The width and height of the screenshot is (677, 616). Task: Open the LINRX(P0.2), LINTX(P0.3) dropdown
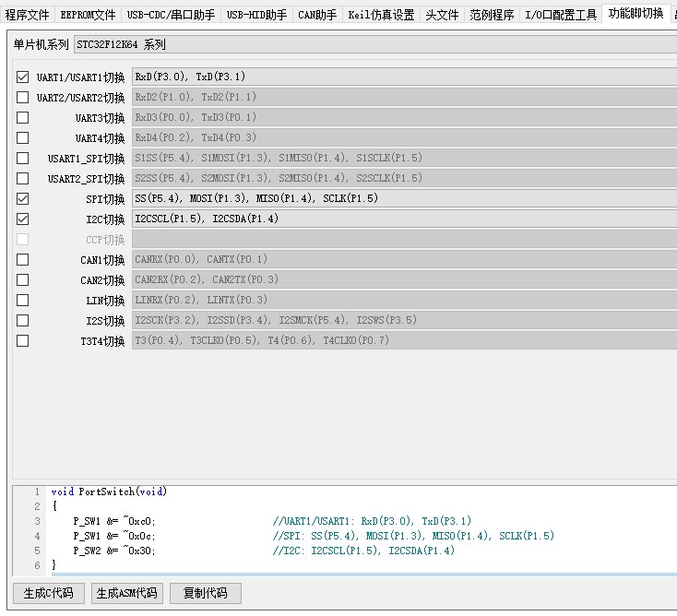[404, 300]
